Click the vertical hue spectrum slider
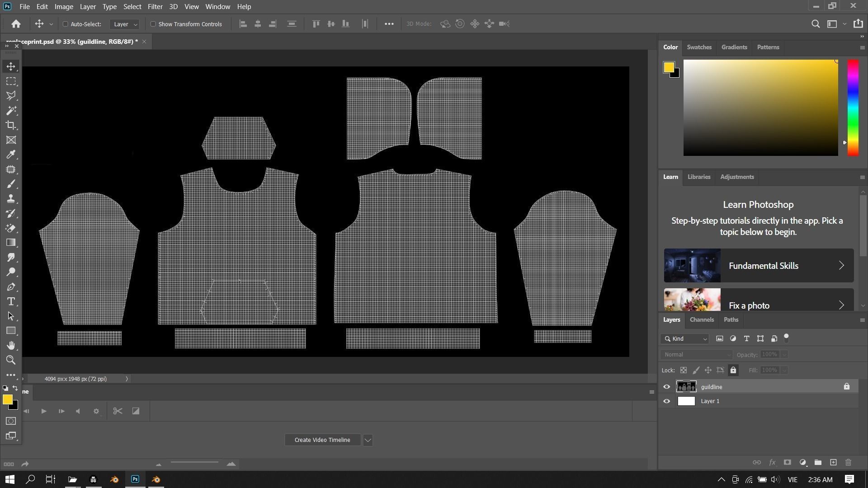Viewport: 868px width, 488px height. (x=853, y=108)
